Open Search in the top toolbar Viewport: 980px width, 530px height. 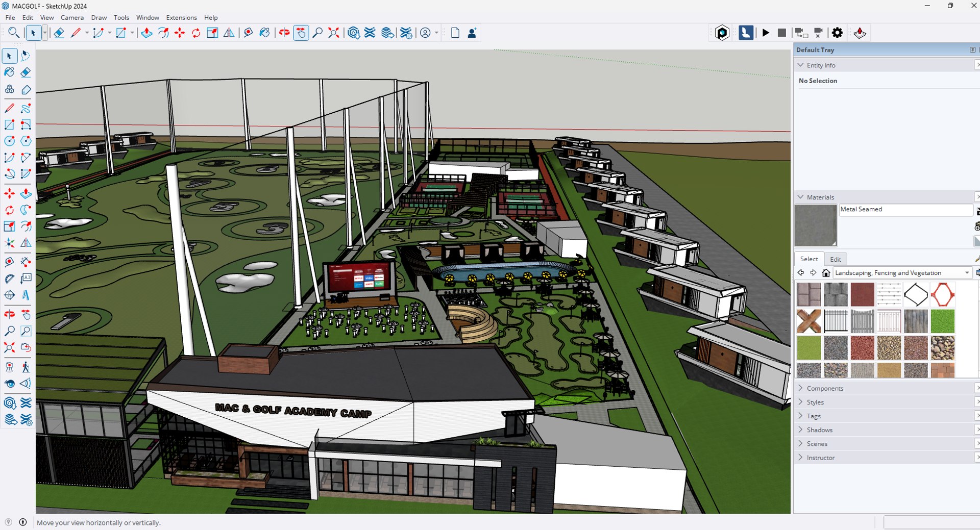click(x=14, y=33)
